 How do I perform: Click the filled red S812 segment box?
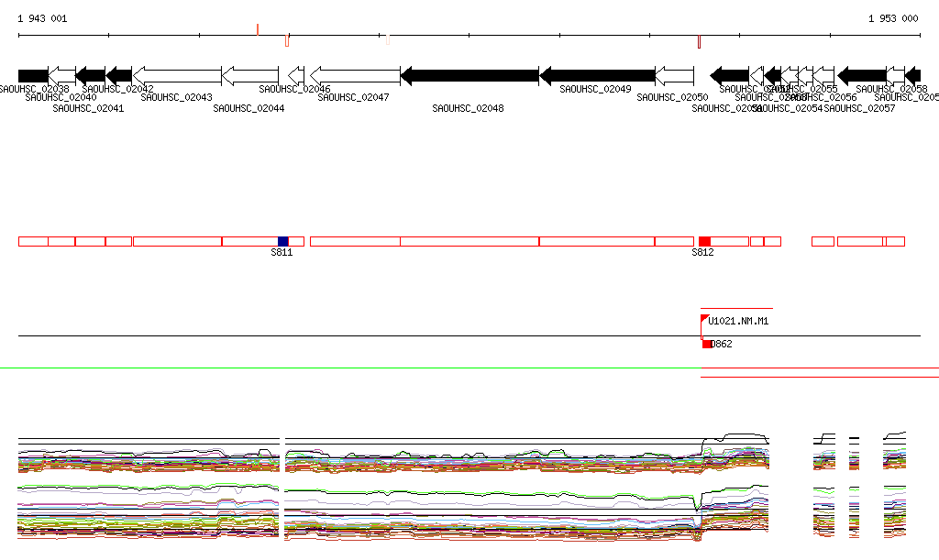point(705,242)
